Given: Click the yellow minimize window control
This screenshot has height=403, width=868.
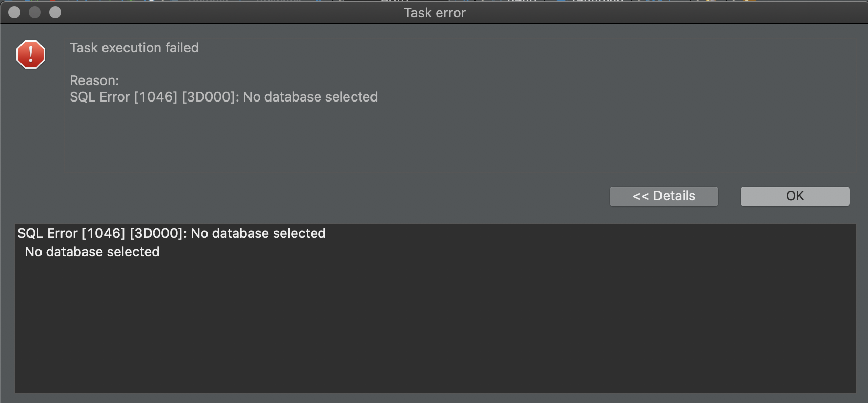Looking at the screenshot, I should click(x=35, y=12).
